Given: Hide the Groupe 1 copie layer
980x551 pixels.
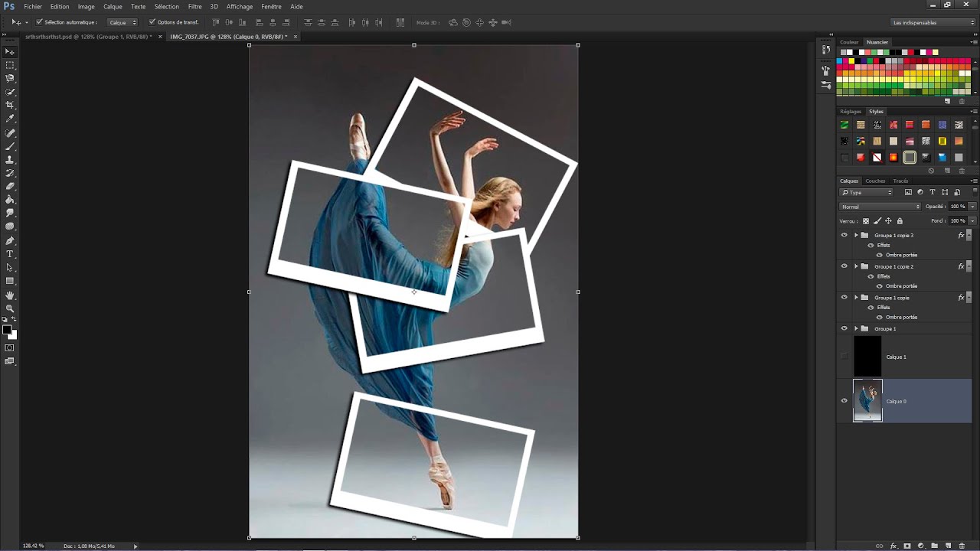Looking at the screenshot, I should click(844, 297).
